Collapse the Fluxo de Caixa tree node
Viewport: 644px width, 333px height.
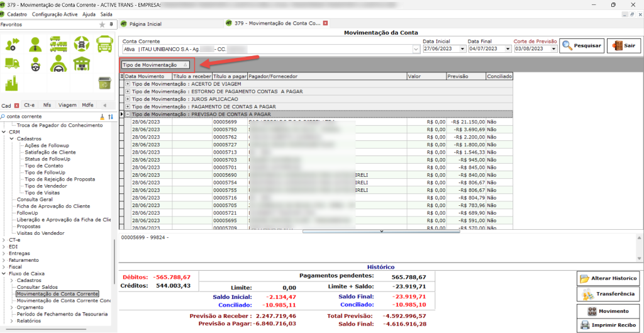tap(4, 273)
